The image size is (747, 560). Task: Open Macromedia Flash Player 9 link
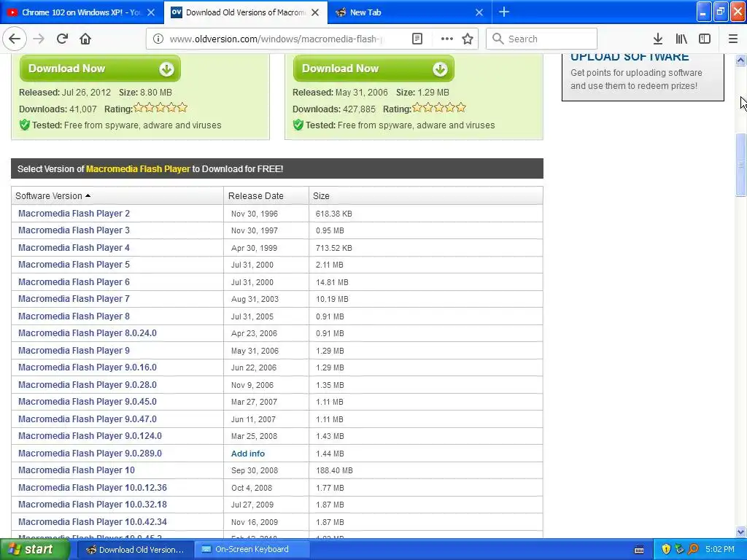coord(74,351)
